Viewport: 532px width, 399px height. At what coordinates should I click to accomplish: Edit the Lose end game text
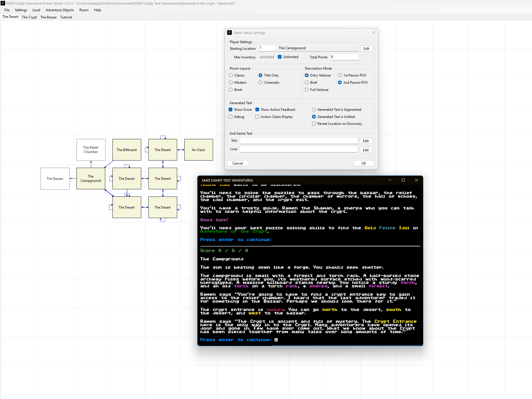point(366,150)
